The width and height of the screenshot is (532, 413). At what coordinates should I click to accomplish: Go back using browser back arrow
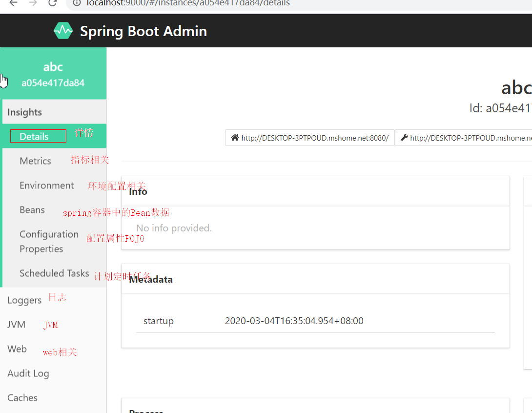click(13, 3)
